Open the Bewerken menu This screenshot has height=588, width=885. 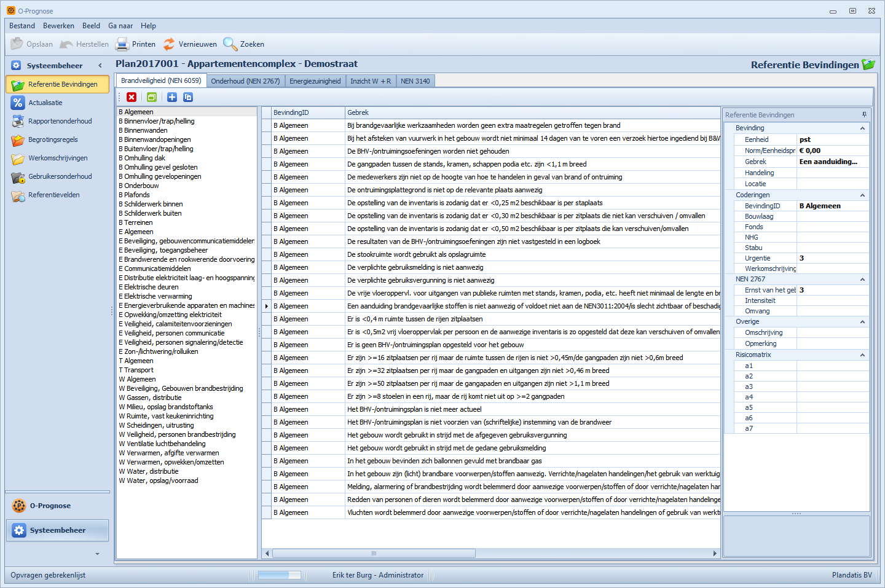coord(58,26)
